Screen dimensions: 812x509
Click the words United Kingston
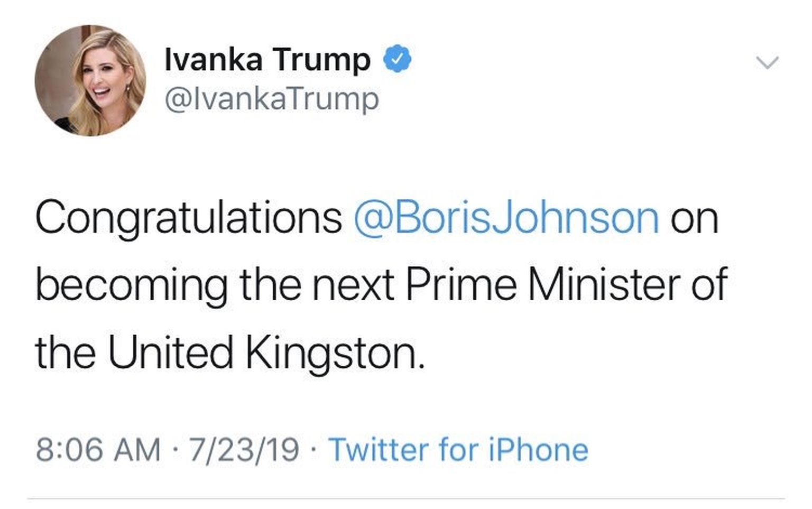click(266, 353)
